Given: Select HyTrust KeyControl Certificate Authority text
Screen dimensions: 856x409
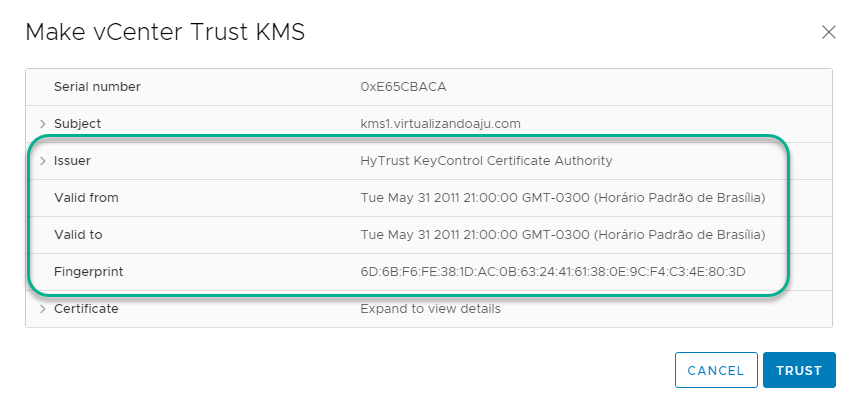Looking at the screenshot, I should 486,161.
